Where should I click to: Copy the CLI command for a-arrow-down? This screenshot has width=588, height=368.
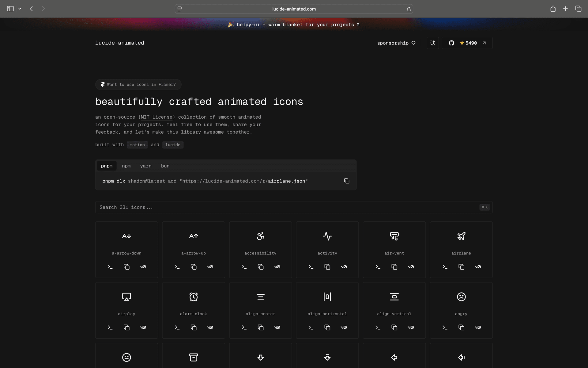tap(110, 267)
